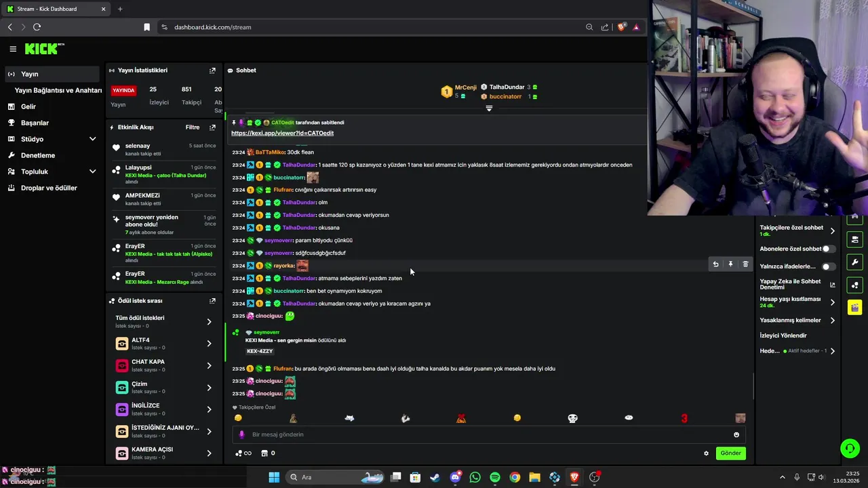Viewport: 868px width, 488px height.
Task: Open Yasaklanmış kelimeler settings chevron
Action: (x=833, y=321)
